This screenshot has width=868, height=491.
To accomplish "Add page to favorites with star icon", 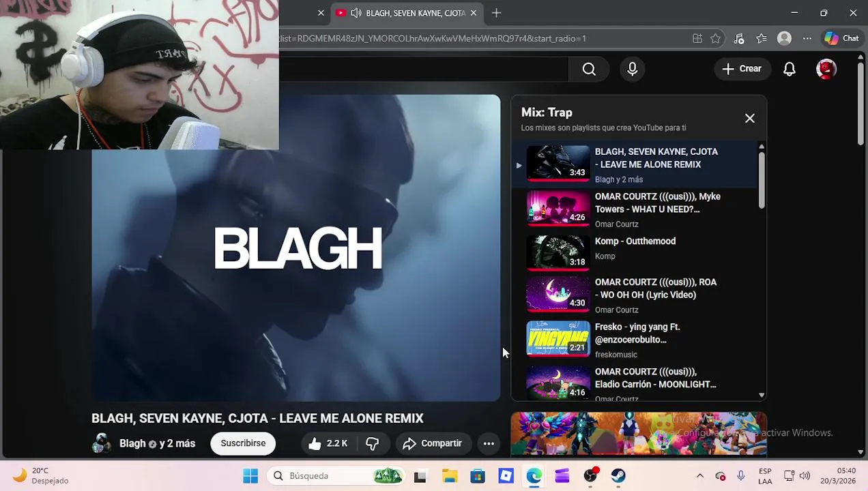I will point(715,39).
